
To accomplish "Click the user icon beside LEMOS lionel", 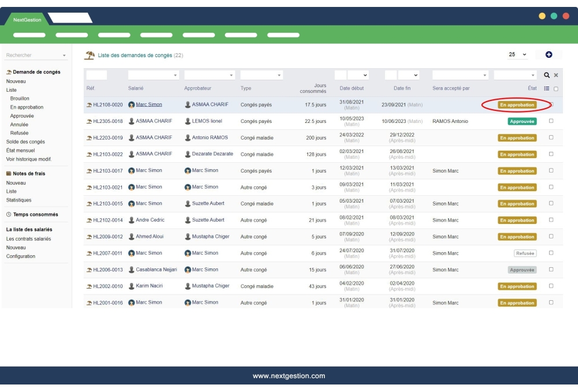I will [x=188, y=121].
